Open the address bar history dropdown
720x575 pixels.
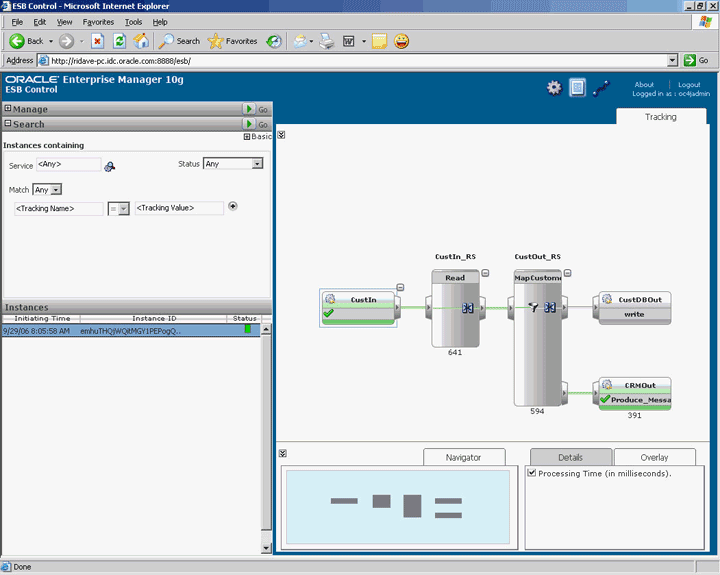[672, 60]
